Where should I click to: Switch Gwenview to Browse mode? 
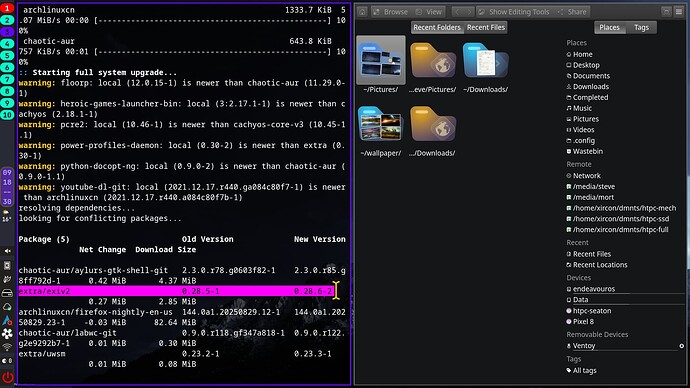[x=391, y=12]
